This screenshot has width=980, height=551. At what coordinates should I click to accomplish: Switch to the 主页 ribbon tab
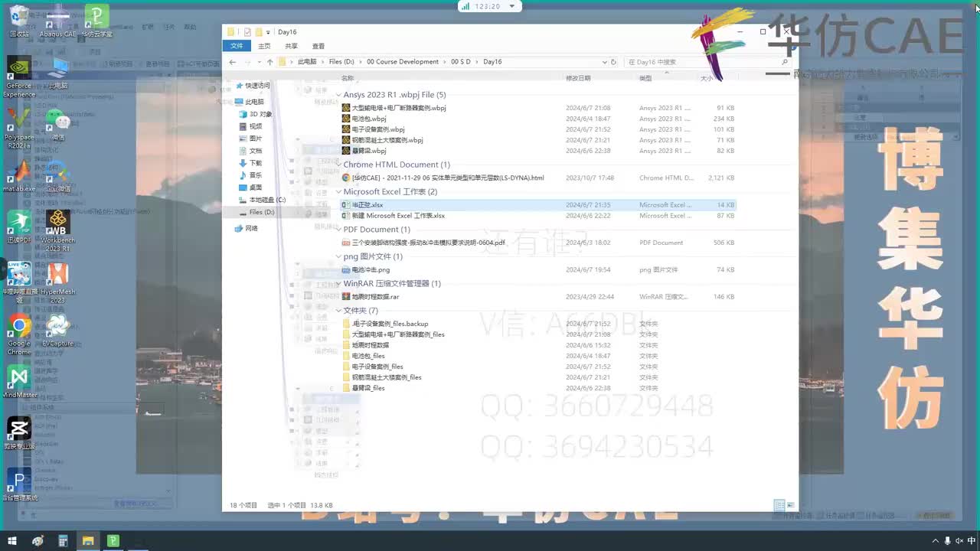pos(264,46)
